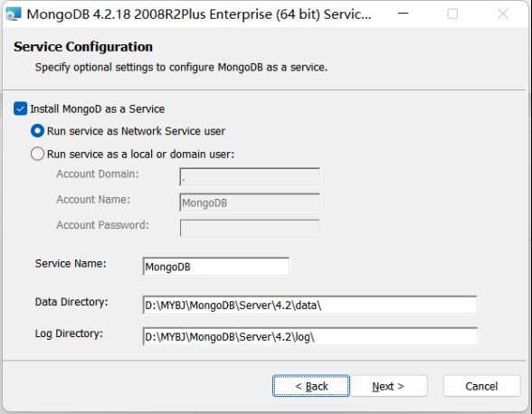This screenshot has height=414, width=532.
Task: Click the Service Name label
Action: [x=71, y=263]
